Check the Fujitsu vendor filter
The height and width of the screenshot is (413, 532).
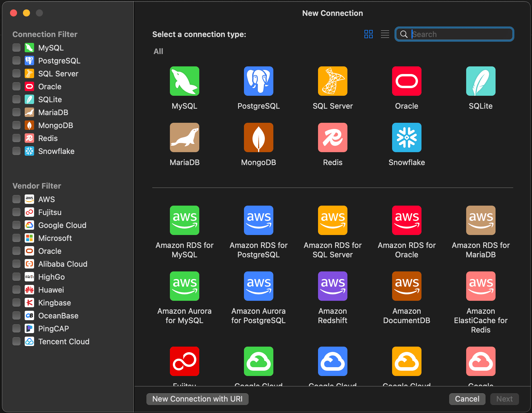pos(16,212)
